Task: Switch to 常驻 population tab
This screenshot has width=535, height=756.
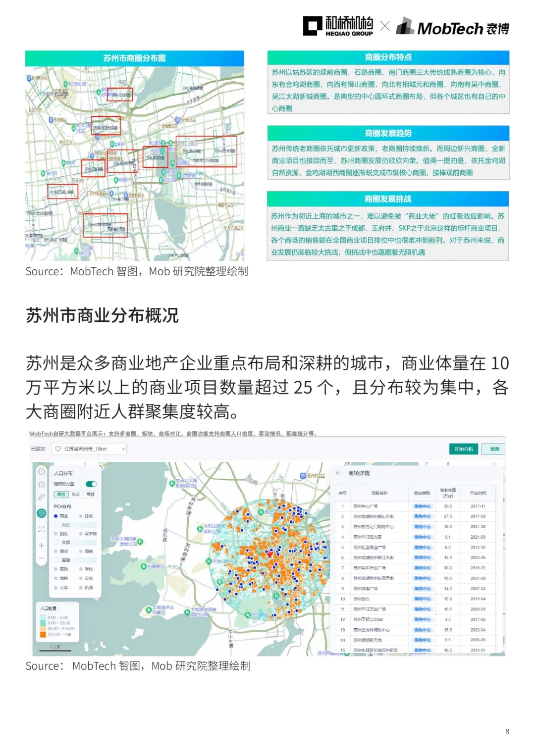Action: tap(90, 495)
